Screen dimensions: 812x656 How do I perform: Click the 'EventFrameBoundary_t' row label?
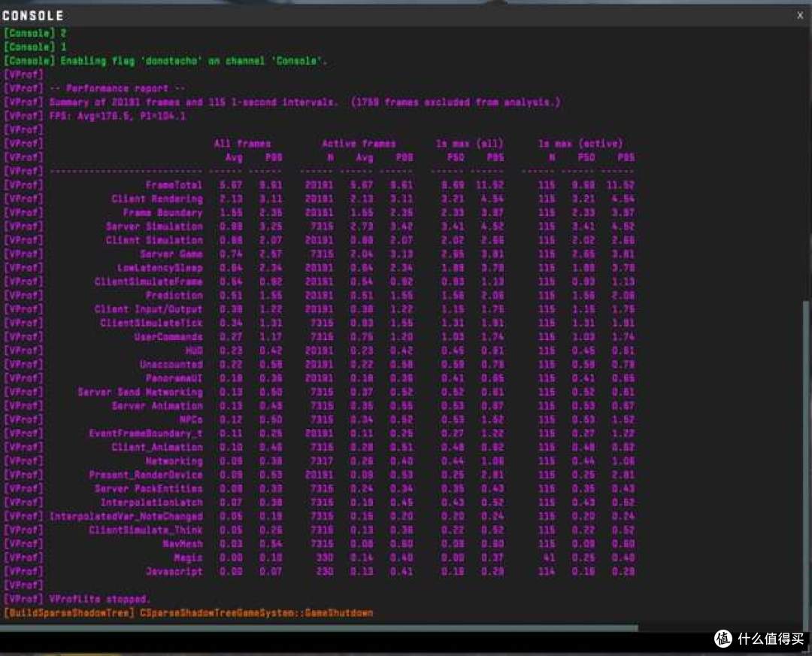[146, 433]
